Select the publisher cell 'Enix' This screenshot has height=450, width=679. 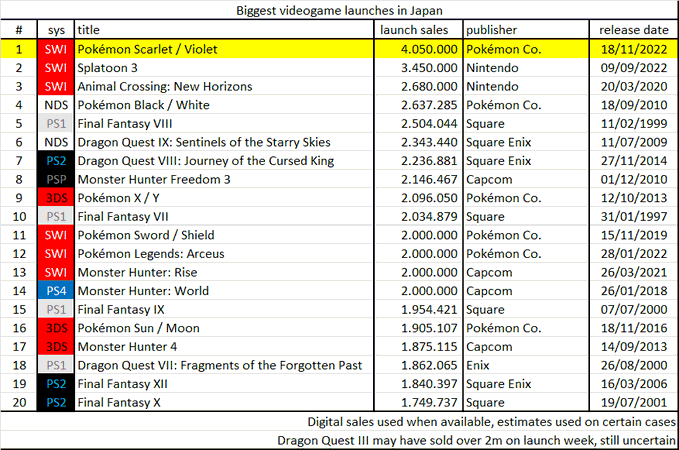tap(478, 366)
